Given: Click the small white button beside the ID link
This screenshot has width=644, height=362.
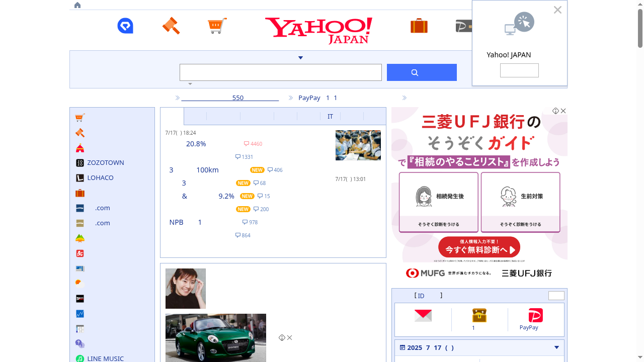Looking at the screenshot, I should pos(556,296).
